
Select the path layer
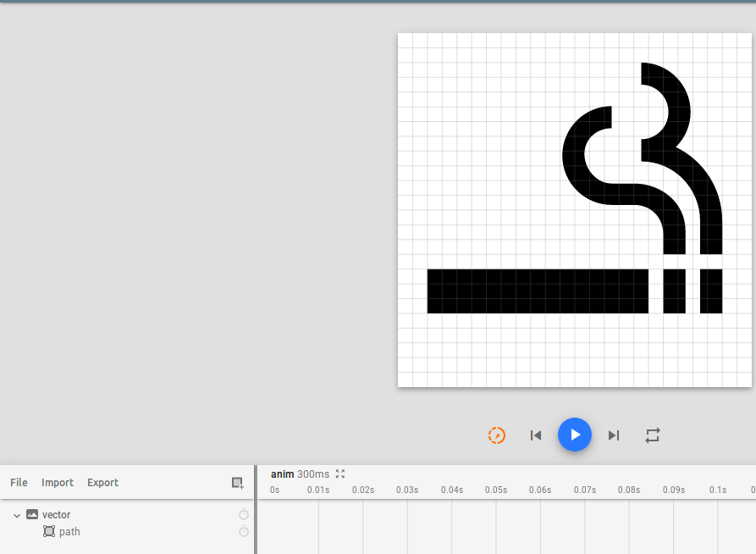[x=69, y=532]
